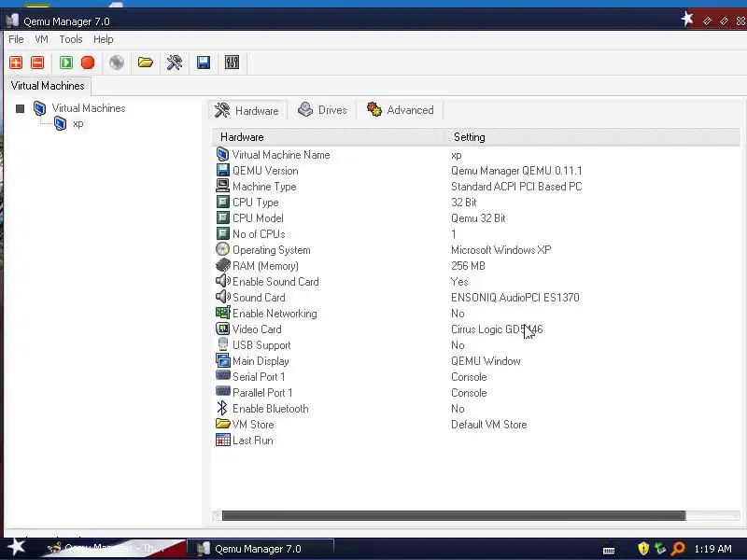Image resolution: width=747 pixels, height=560 pixels.
Task: Select the Qemu 32 Bit CPU model value
Action: pyautogui.click(x=478, y=218)
